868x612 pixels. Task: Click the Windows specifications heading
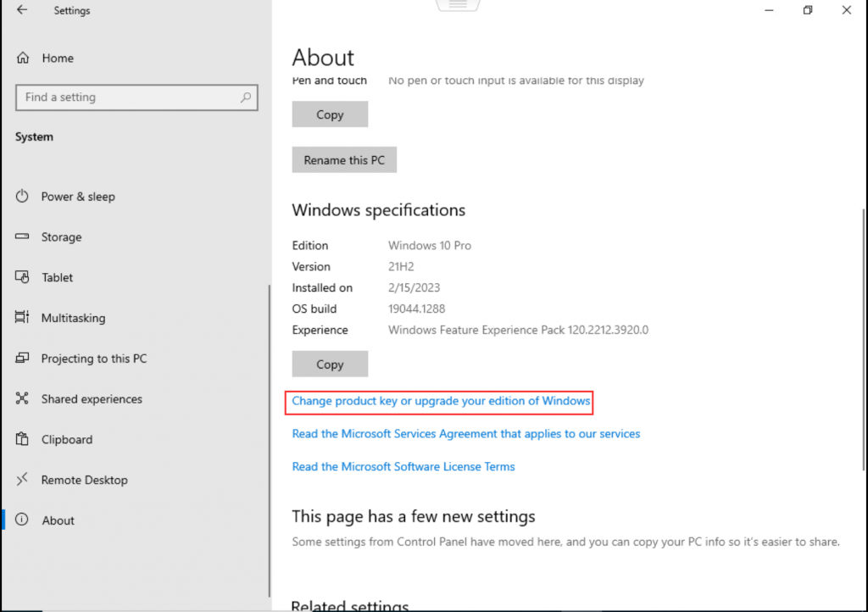[379, 210]
